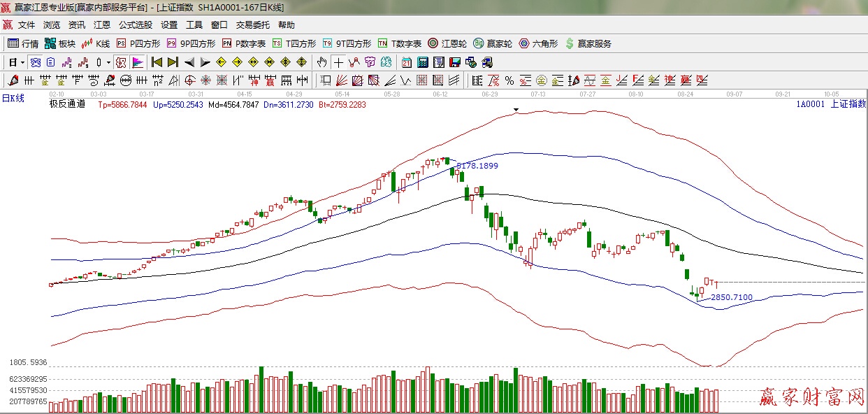Open the 公式选股 menu
The width and height of the screenshot is (868, 414).
pos(135,25)
